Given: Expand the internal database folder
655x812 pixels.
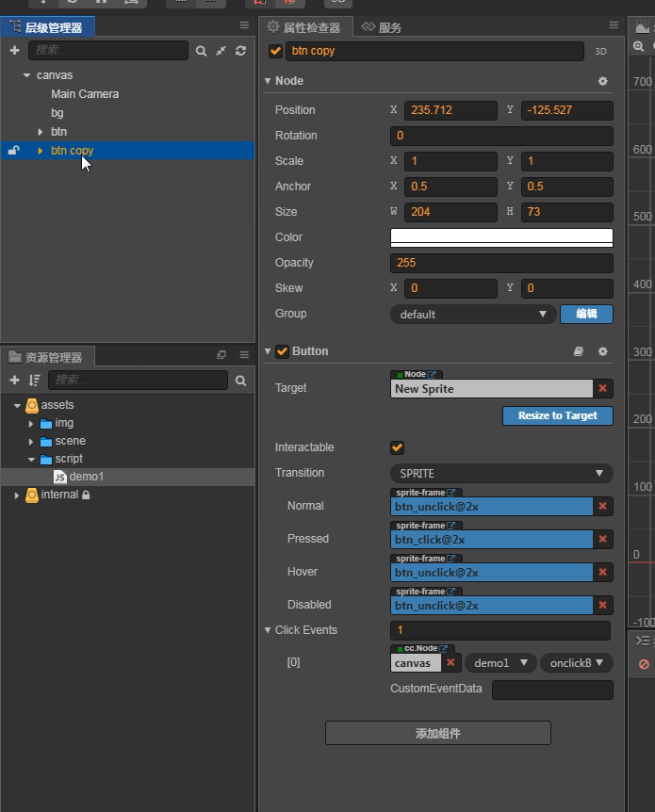Looking at the screenshot, I should (x=17, y=495).
